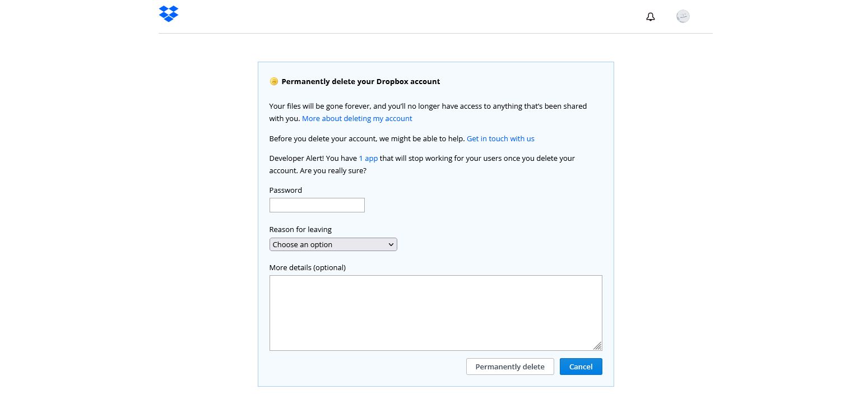
Task: Click the More details (optional) label
Action: pyautogui.click(x=307, y=267)
